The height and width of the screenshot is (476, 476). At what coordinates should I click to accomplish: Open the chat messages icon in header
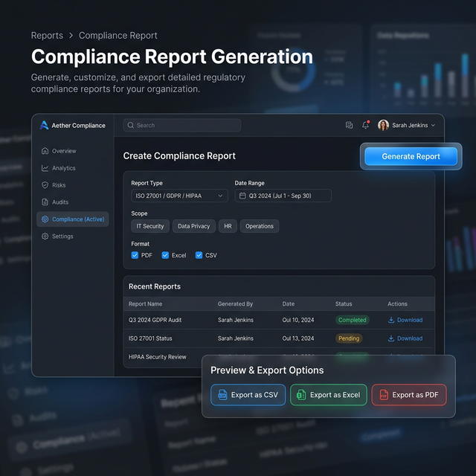(x=350, y=126)
